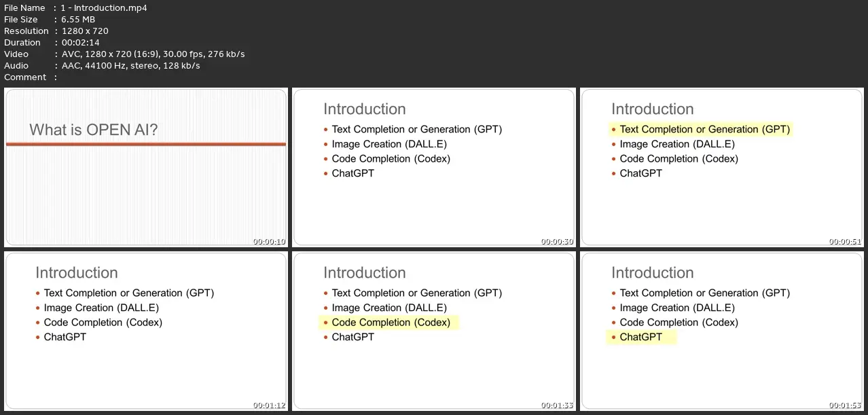The height and width of the screenshot is (415, 868).
Task: Click 'ChatGPT' bullet in the 00:00:51 slide
Action: point(641,173)
